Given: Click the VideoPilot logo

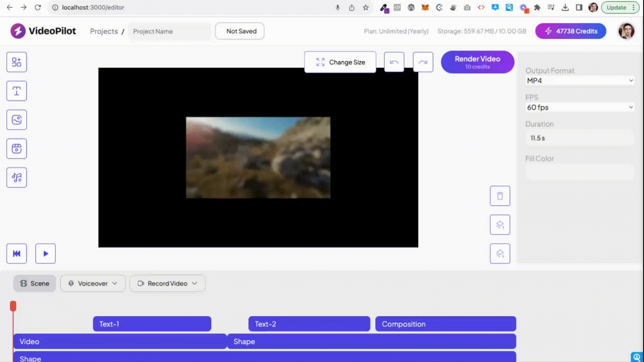Looking at the screenshot, I should [x=43, y=31].
